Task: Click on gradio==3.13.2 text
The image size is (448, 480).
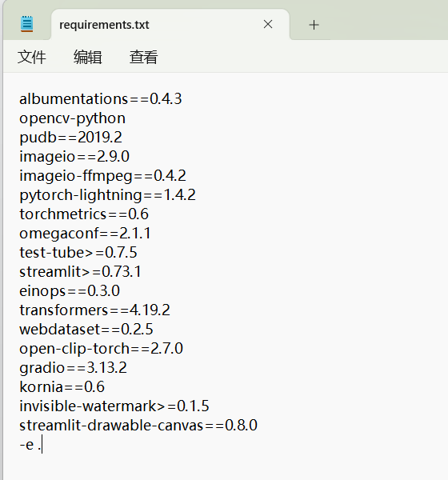Action: [x=73, y=368]
